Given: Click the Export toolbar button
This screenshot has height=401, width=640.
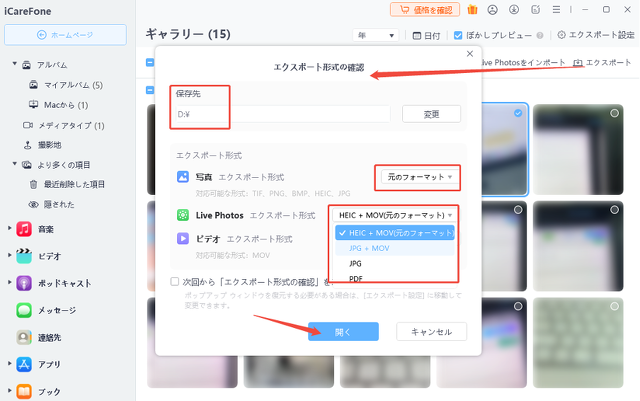Looking at the screenshot, I should (602, 62).
